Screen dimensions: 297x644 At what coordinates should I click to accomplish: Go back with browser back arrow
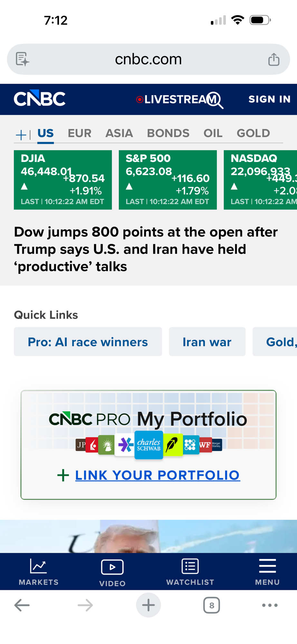pos(22,605)
